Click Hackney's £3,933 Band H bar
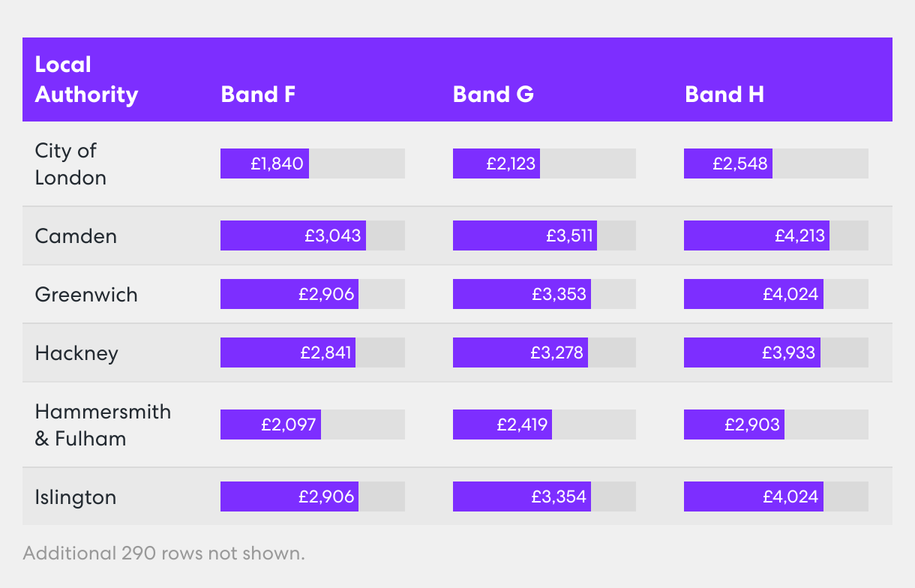 point(752,352)
